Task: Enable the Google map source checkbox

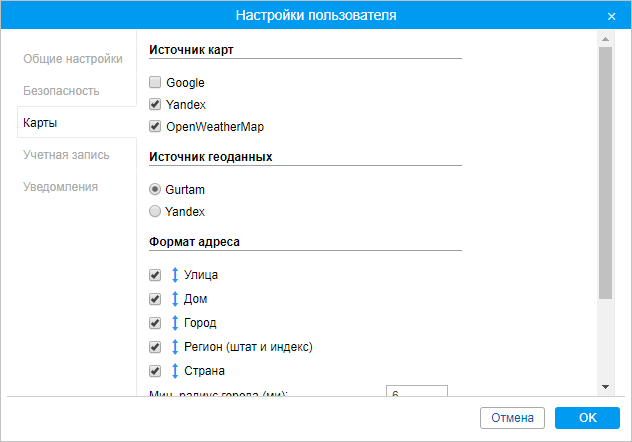Action: pyautogui.click(x=155, y=83)
